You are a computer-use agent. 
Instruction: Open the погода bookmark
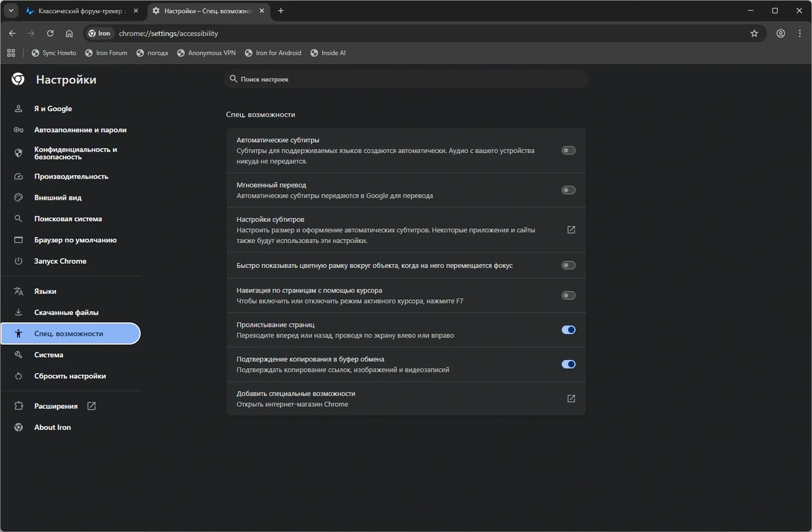(152, 53)
